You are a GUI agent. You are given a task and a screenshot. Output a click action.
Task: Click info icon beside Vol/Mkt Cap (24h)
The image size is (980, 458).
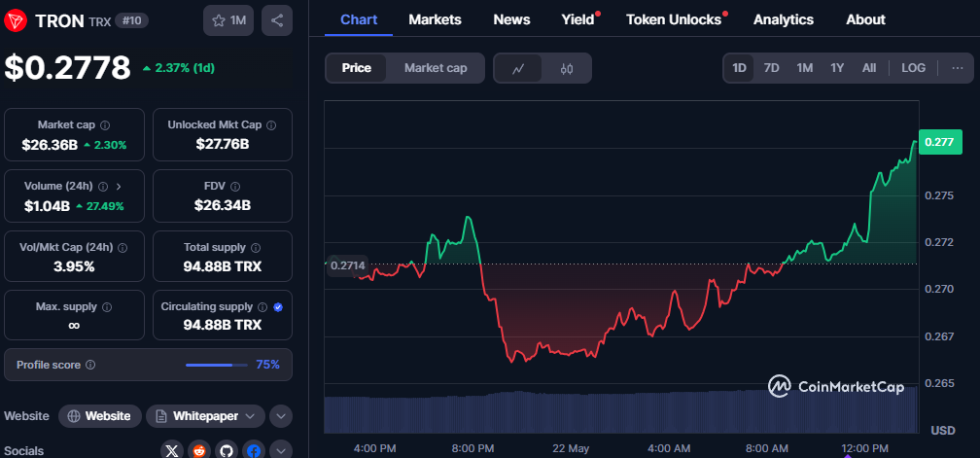(x=122, y=247)
